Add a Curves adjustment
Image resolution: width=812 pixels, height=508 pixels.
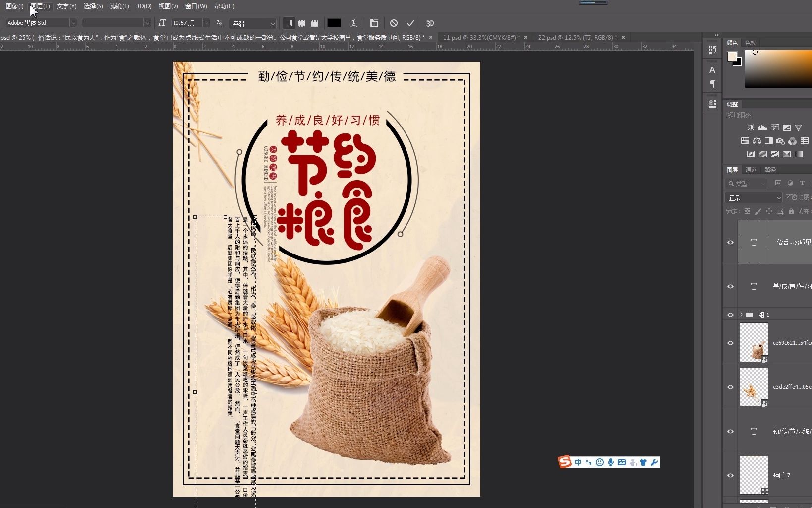pyautogui.click(x=774, y=127)
